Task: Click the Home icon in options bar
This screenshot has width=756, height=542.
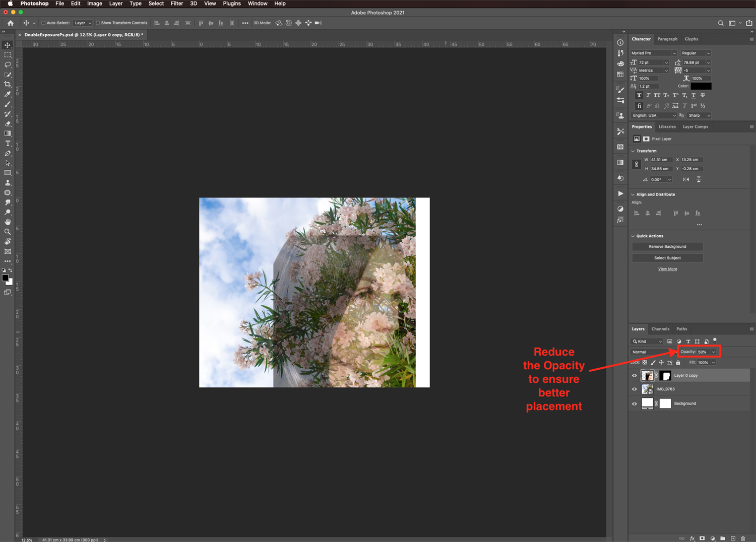Action: coord(11,23)
